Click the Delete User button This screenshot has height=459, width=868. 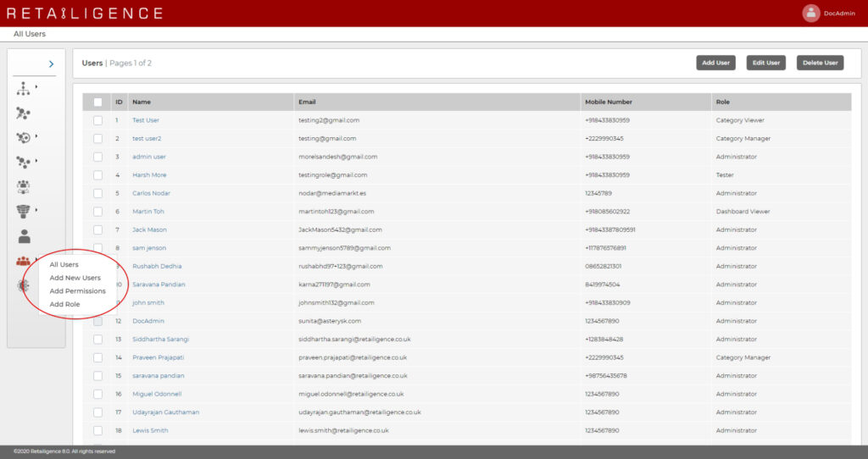[820, 63]
